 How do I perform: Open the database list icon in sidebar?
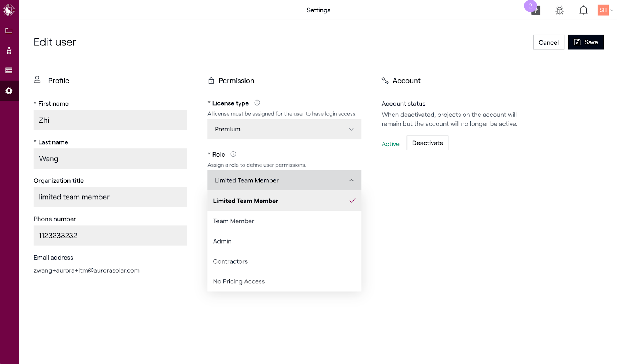point(9,71)
